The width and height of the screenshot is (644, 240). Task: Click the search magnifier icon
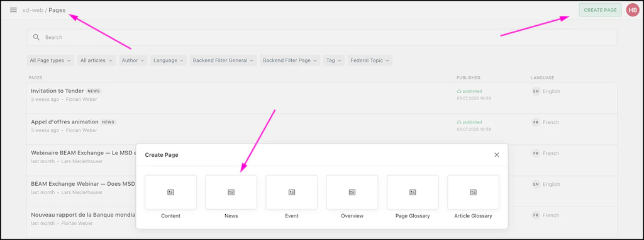36,37
